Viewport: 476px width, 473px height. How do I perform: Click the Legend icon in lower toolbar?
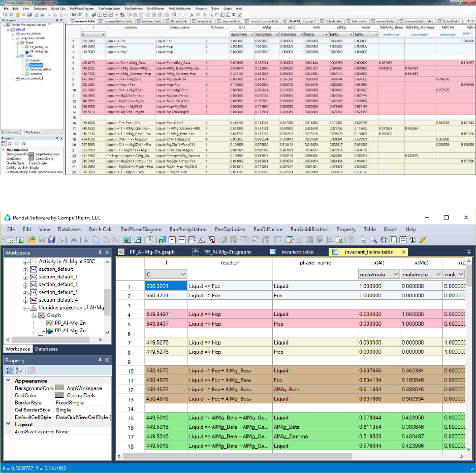pyautogui.click(x=403, y=240)
